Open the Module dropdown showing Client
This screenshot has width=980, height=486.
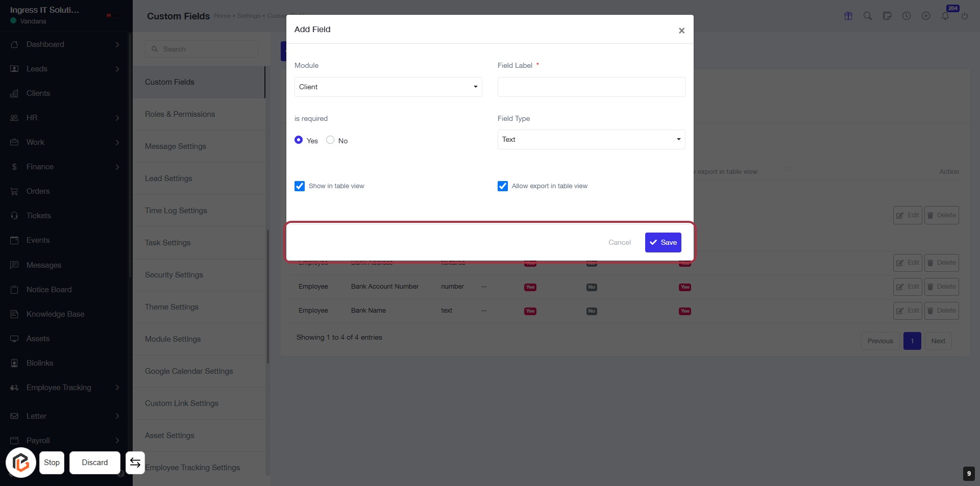coord(388,87)
